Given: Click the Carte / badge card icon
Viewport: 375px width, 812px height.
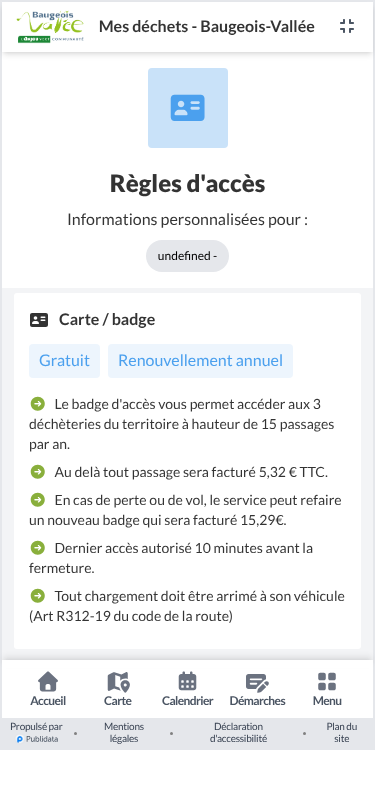Looking at the screenshot, I should [x=39, y=320].
